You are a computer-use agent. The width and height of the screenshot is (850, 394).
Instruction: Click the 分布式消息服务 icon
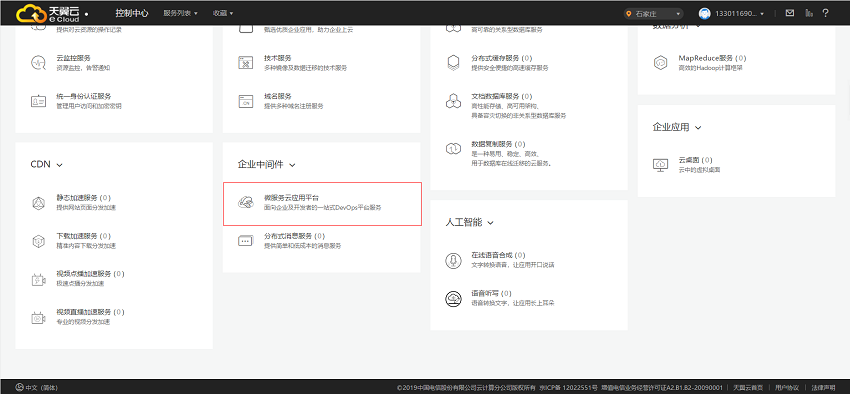point(246,241)
